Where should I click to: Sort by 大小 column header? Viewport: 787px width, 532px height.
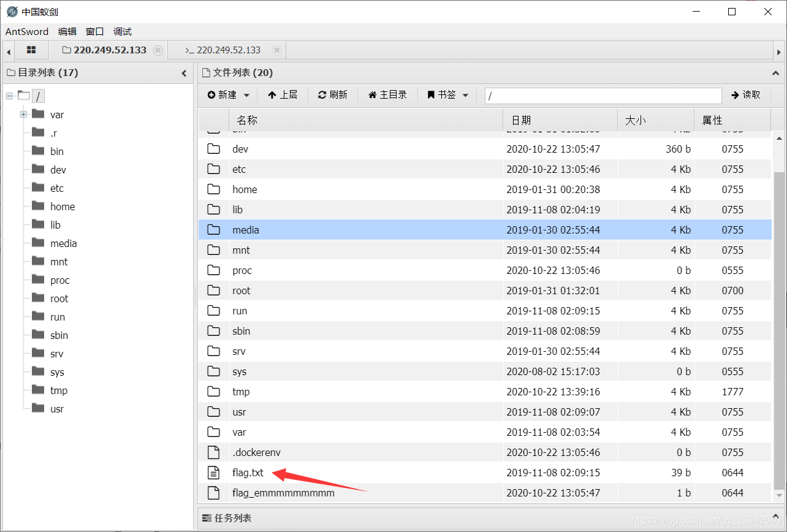click(x=656, y=120)
